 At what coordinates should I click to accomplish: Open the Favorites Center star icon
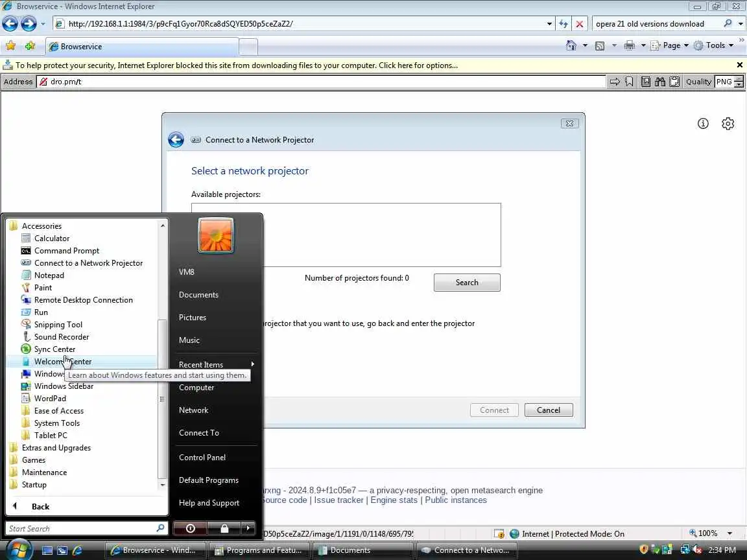point(10,46)
